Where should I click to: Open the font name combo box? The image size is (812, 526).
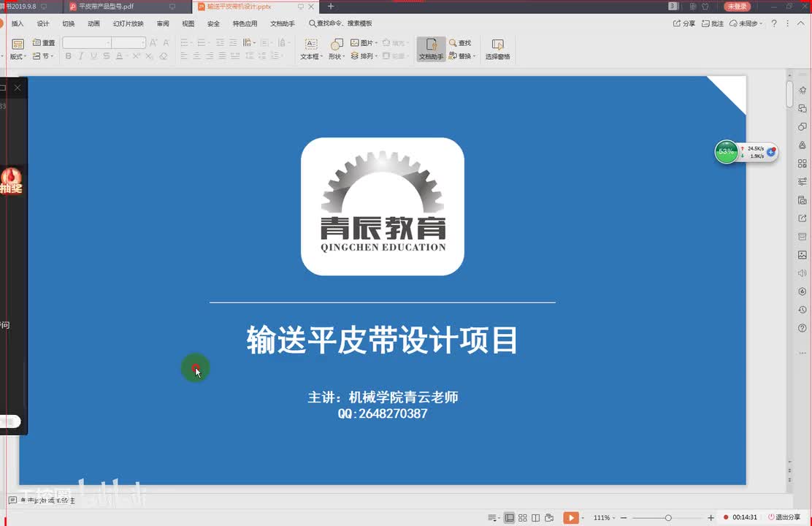pos(86,42)
